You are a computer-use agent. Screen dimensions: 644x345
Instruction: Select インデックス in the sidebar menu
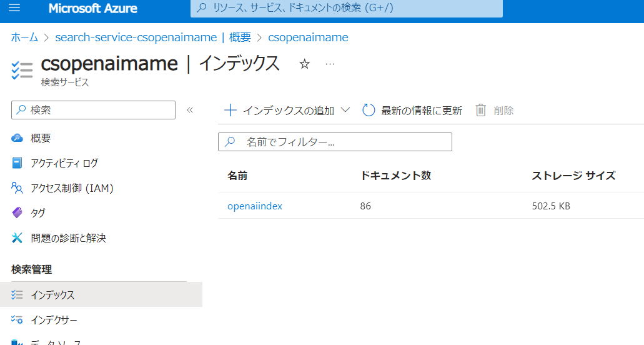coord(52,294)
